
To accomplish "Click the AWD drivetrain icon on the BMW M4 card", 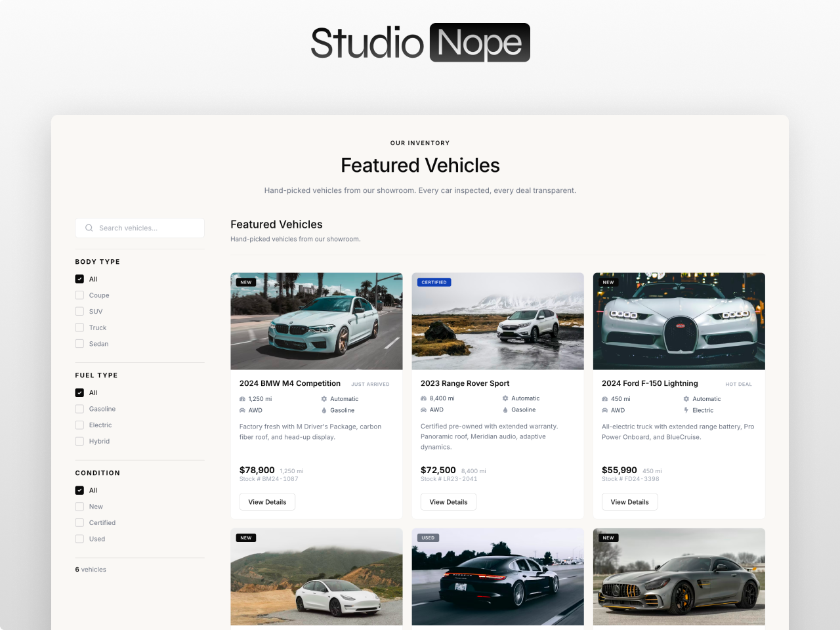I will pos(243,410).
